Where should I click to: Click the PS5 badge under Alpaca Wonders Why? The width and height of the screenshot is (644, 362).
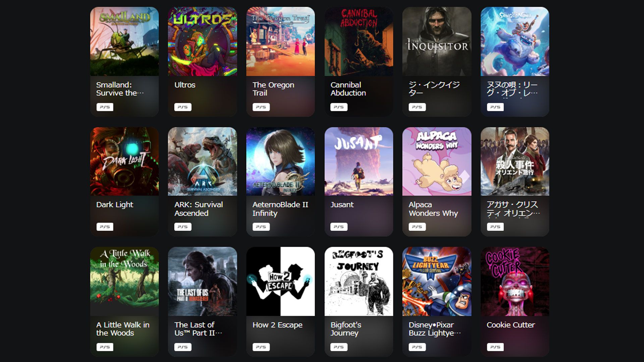[x=417, y=227]
